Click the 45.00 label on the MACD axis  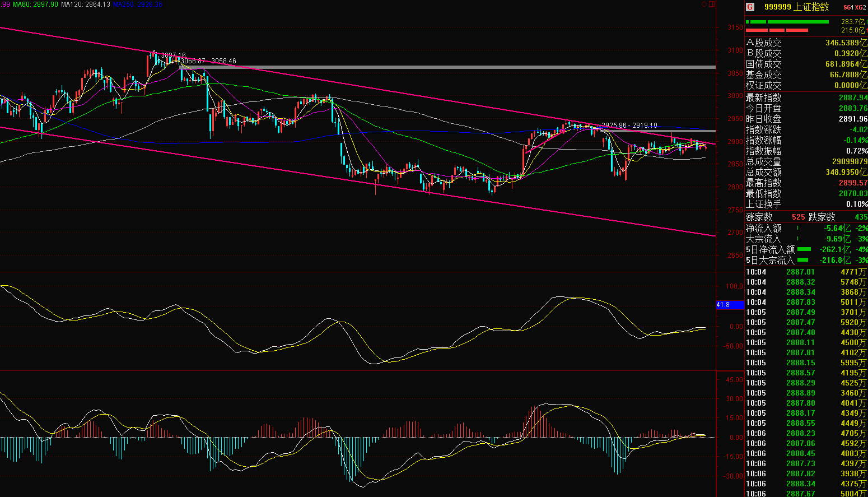734,380
